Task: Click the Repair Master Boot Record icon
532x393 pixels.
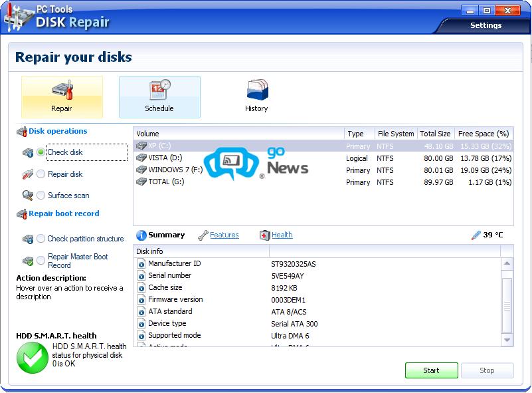Action: click(x=28, y=261)
